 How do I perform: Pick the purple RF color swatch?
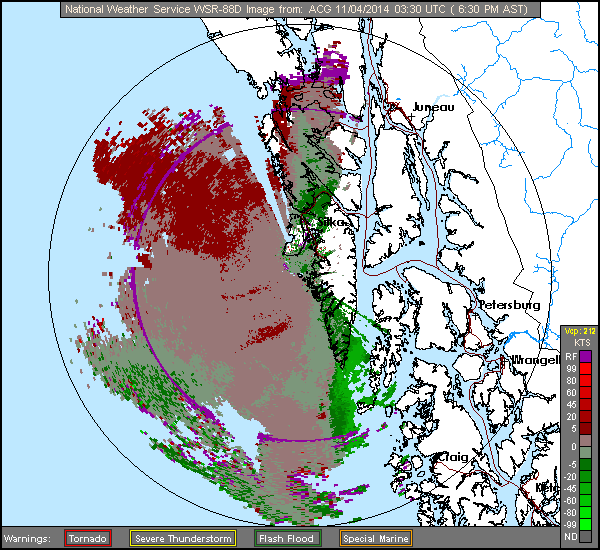(585, 357)
